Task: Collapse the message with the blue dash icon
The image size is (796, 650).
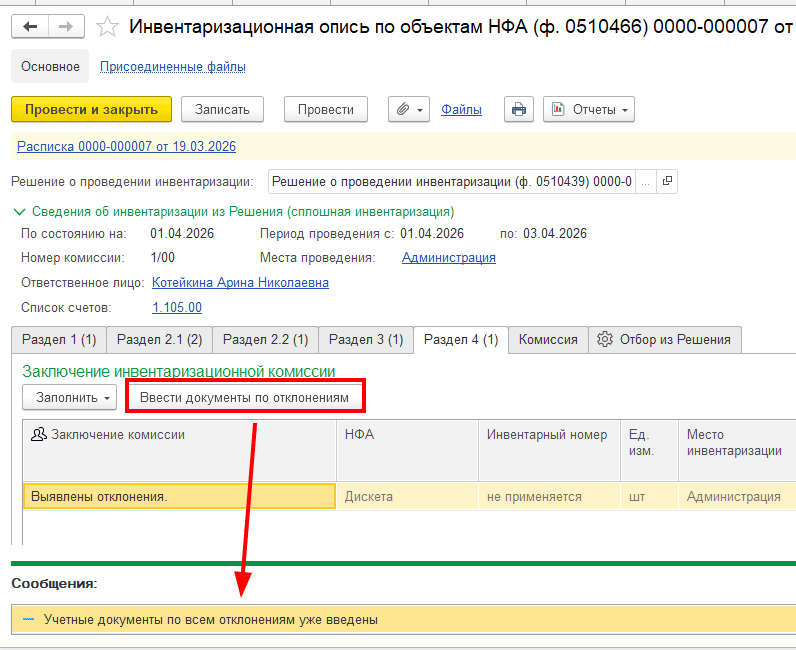Action: pos(28,619)
